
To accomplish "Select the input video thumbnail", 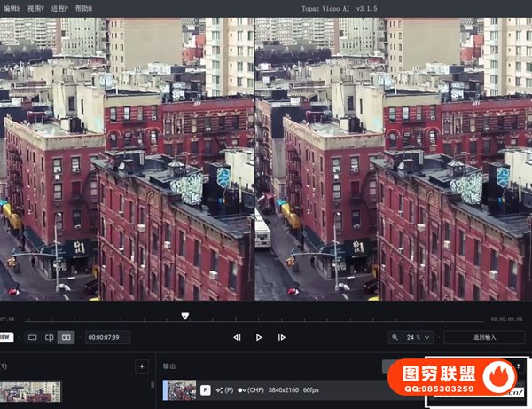I will tap(30, 391).
